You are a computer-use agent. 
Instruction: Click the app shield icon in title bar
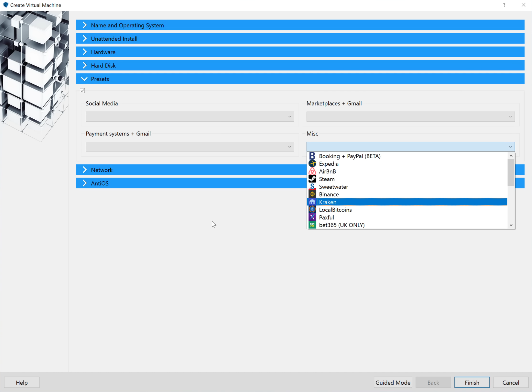pos(6,5)
